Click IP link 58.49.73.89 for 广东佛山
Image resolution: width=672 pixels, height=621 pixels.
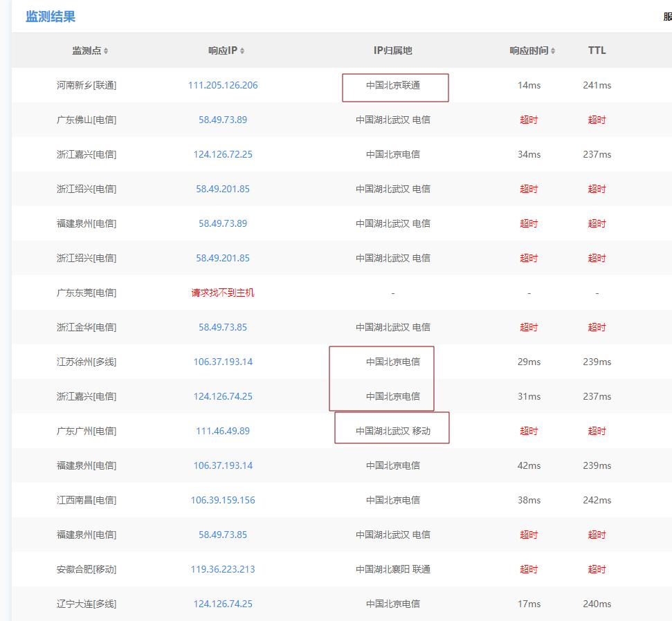click(x=224, y=120)
